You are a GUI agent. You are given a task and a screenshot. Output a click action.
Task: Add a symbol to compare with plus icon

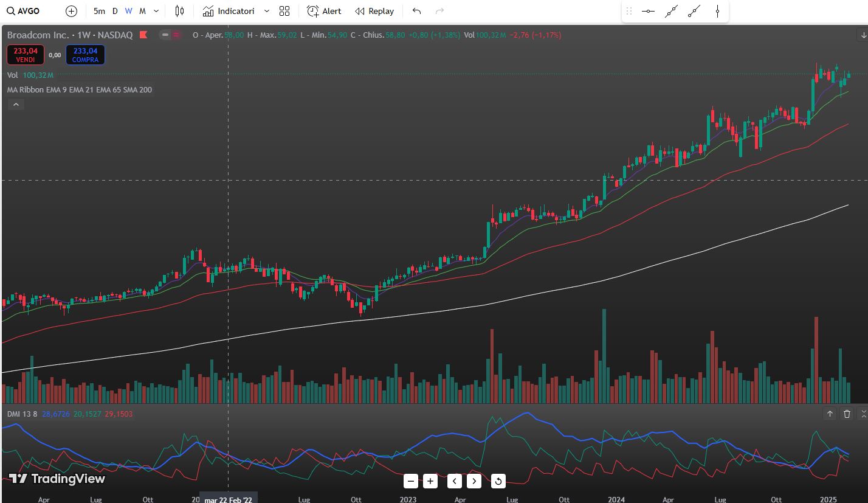71,11
